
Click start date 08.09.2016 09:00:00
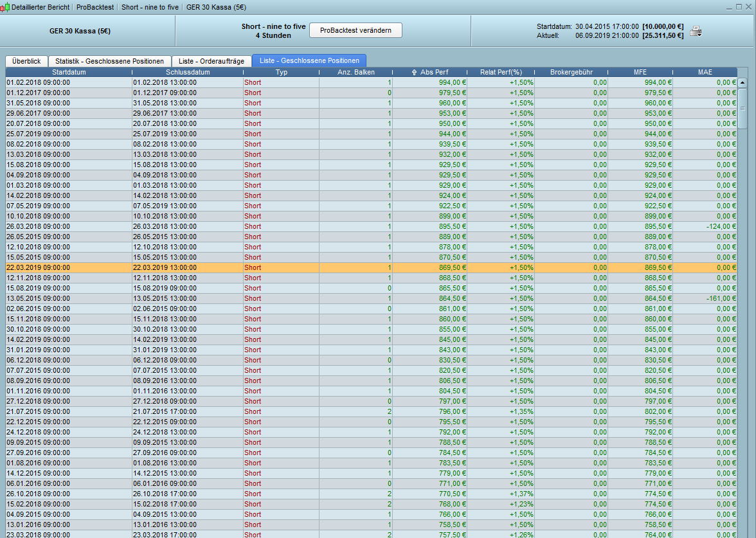pyautogui.click(x=38, y=381)
